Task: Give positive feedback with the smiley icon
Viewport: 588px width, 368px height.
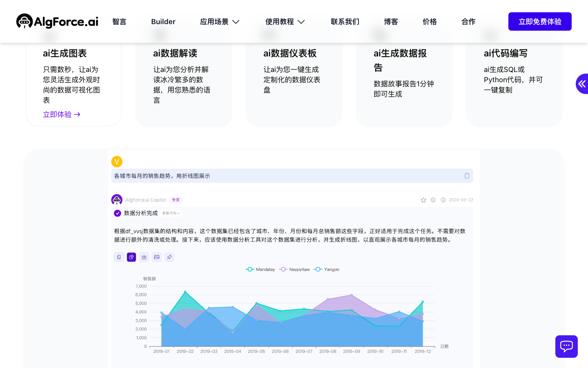Action: (x=433, y=200)
